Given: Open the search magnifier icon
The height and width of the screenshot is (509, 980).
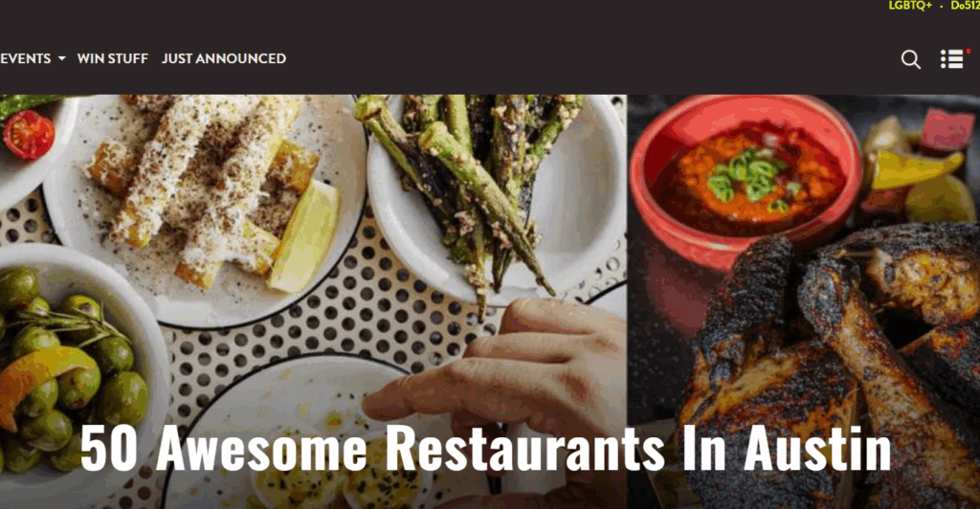Looking at the screenshot, I should 911,59.
